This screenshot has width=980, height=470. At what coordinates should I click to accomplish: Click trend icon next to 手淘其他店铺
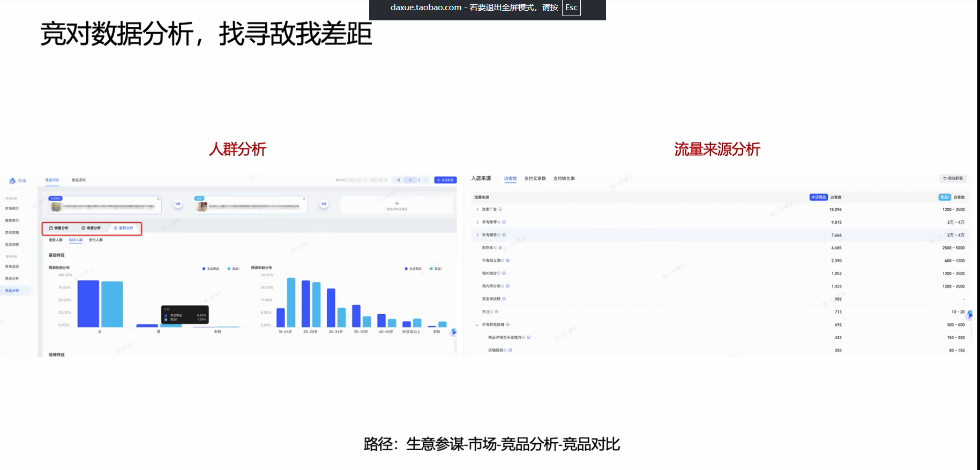508,325
